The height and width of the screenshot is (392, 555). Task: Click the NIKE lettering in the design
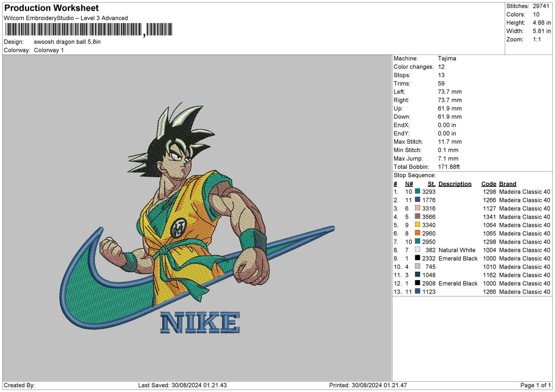point(200,323)
